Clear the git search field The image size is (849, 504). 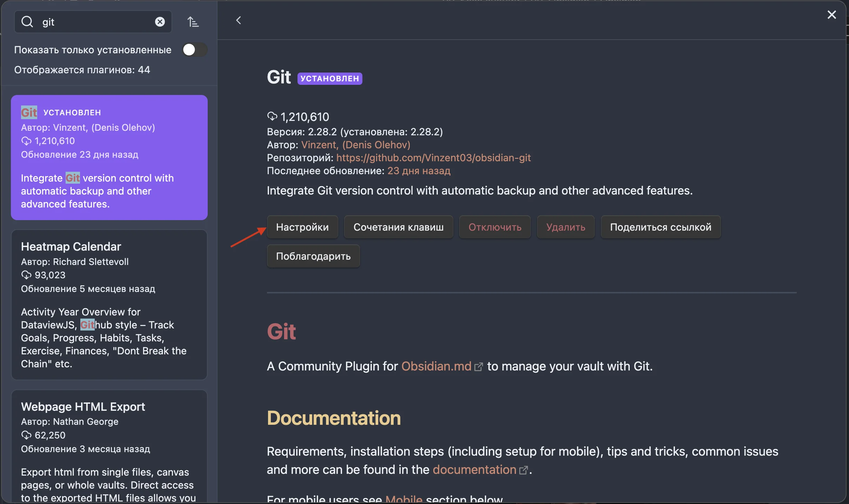click(x=160, y=22)
